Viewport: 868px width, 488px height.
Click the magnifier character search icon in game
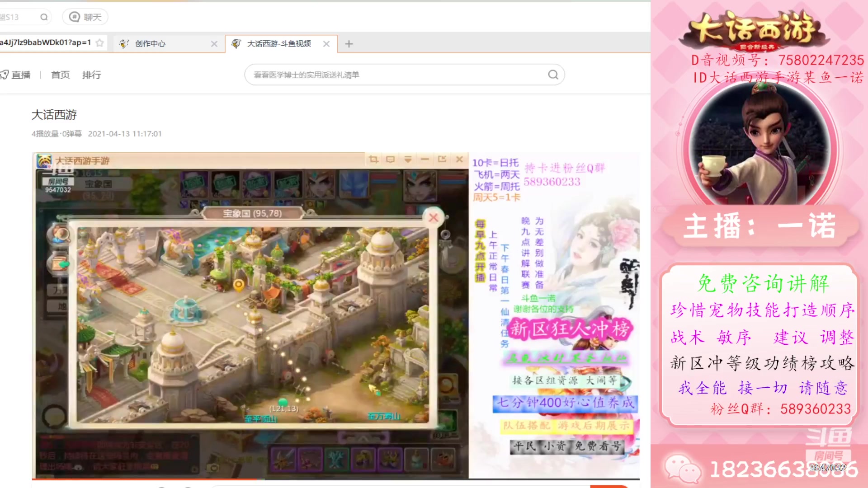coord(59,234)
